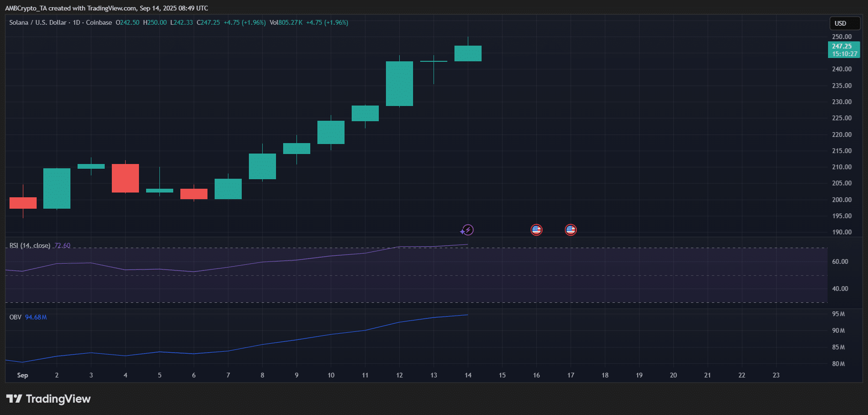Select the RSI (14, close) indicator label

(30, 246)
